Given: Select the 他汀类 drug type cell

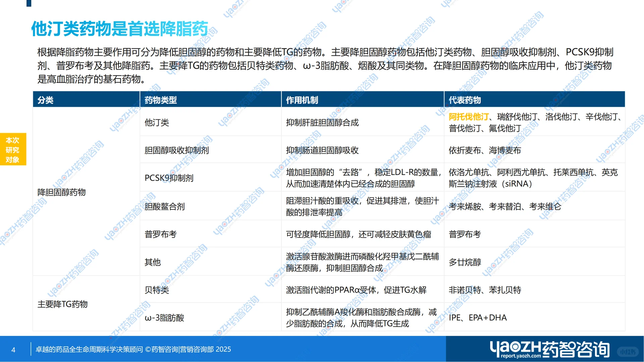Looking at the screenshot, I should (210, 122).
